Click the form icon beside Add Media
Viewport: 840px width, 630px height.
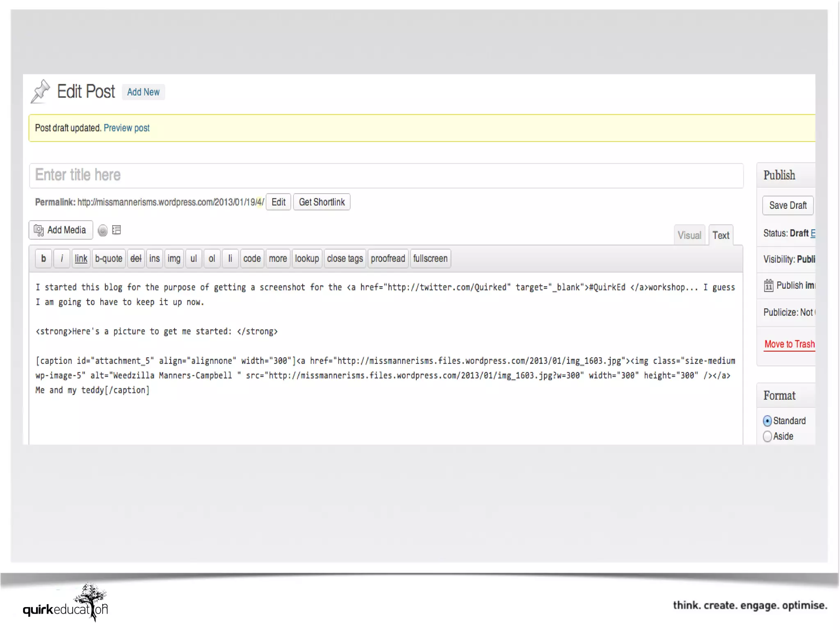click(116, 230)
